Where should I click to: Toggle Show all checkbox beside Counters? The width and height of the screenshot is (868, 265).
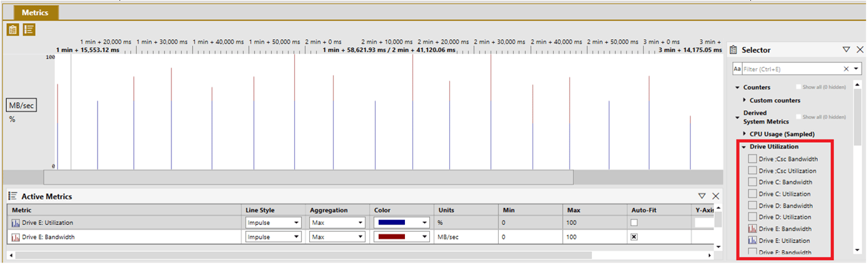point(799,87)
